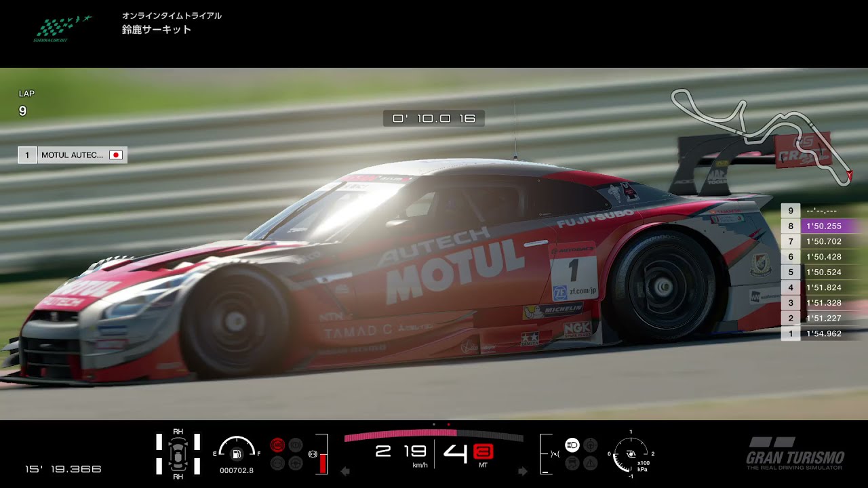Viewport: 868px width, 488px height.
Task: Click the current gear number 4
Action: [456, 453]
